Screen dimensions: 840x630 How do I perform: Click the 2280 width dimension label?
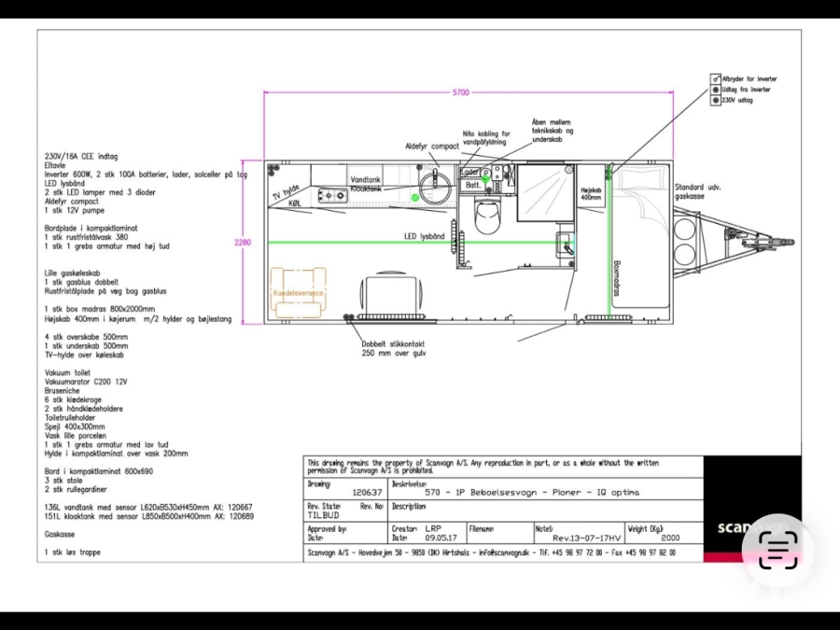point(243,243)
